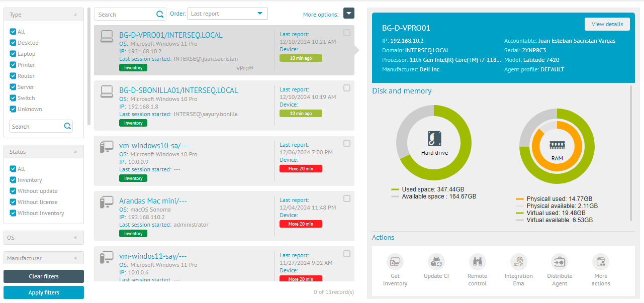Click the Clear filters button
The image size is (644, 303).
click(44, 276)
